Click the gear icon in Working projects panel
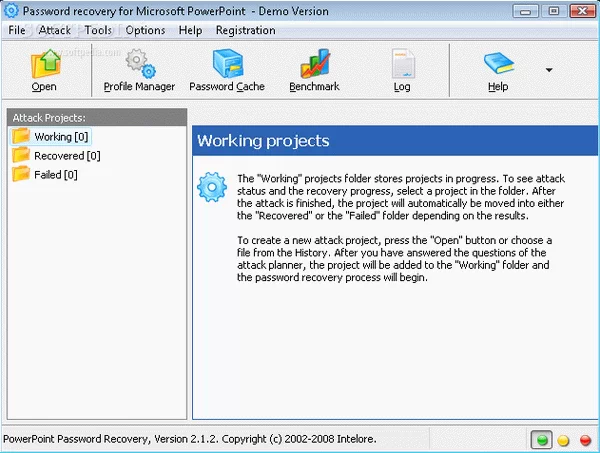 tap(212, 187)
